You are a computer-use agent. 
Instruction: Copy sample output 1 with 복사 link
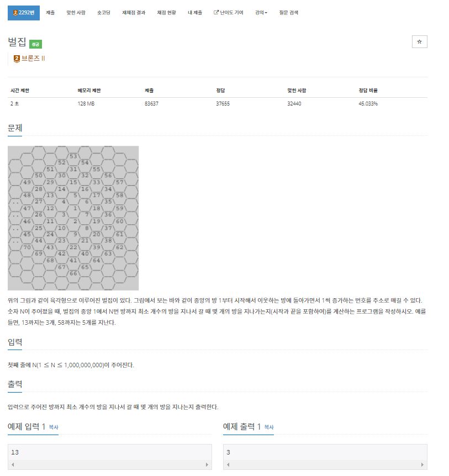(x=269, y=427)
